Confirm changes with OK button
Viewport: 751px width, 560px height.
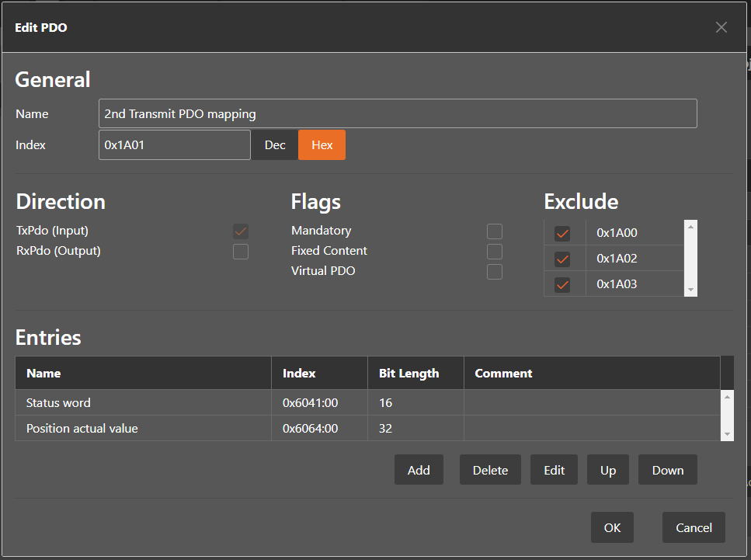(x=612, y=527)
